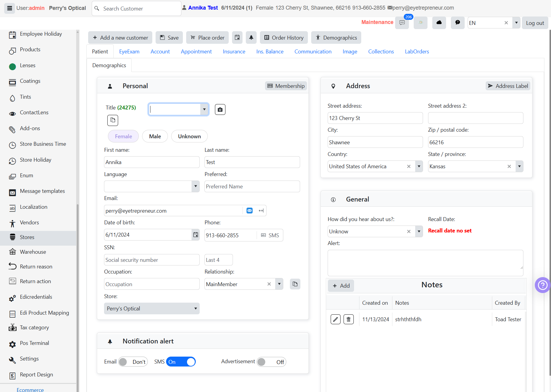Open the hamburger menu icon

click(x=10, y=8)
